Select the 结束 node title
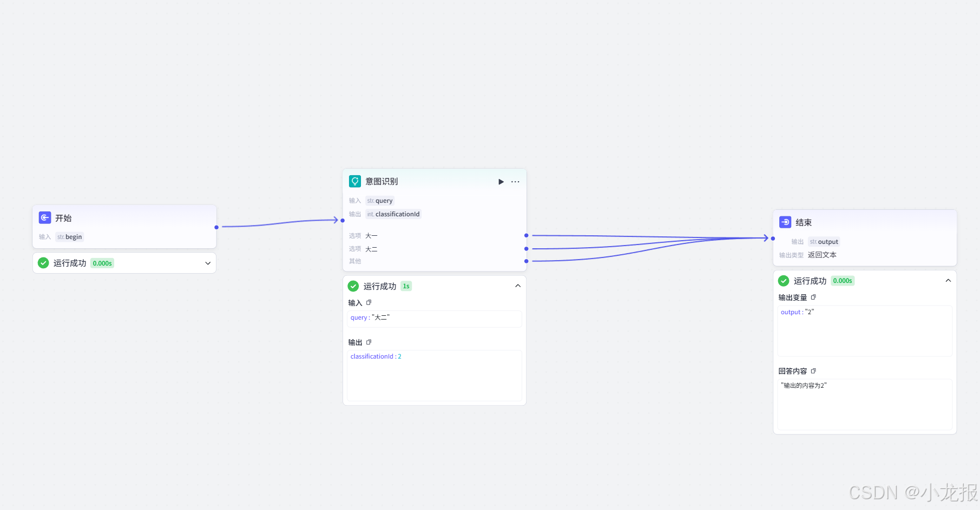This screenshot has height=510, width=980. (804, 222)
